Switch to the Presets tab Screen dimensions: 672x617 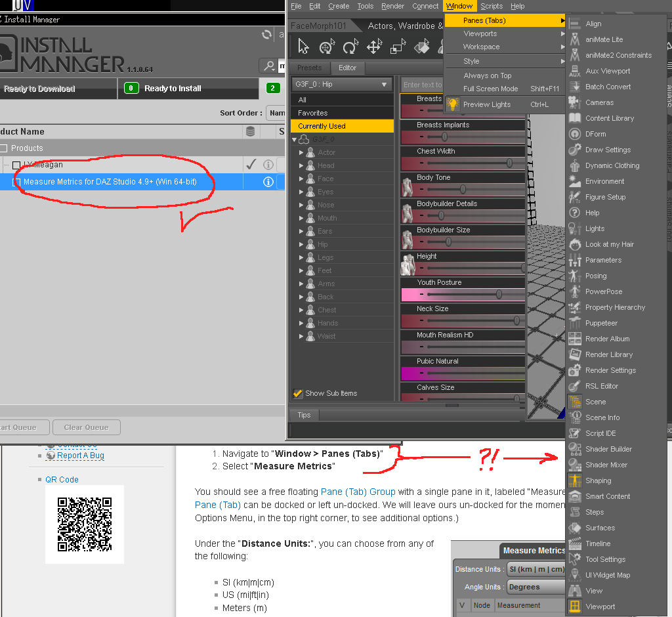[x=310, y=68]
